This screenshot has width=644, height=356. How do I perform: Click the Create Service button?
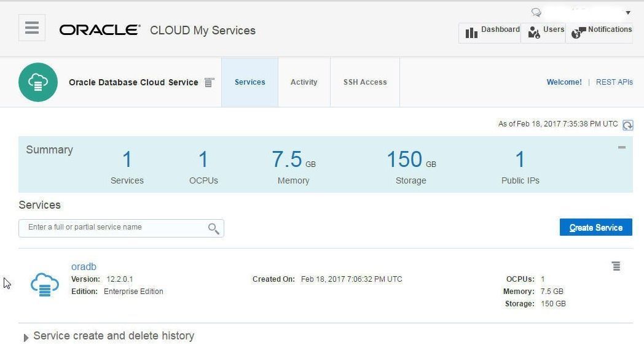(x=595, y=227)
